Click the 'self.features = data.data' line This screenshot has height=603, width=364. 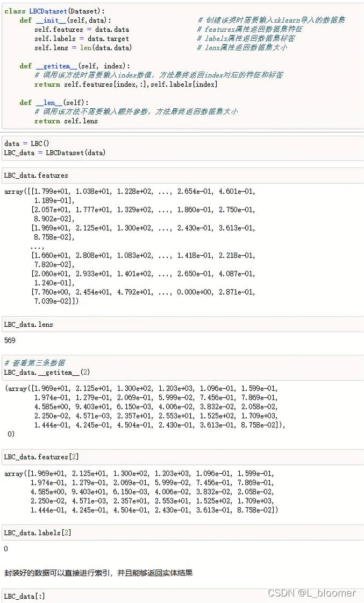click(x=81, y=30)
